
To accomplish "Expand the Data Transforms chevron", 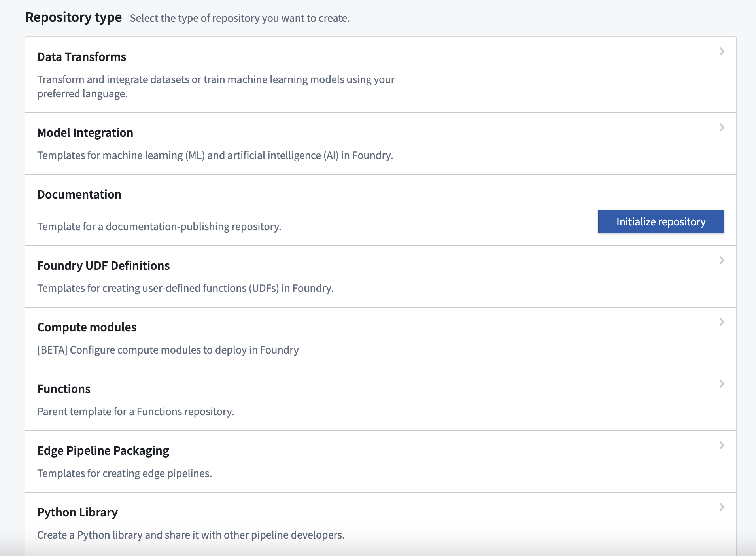I will click(x=722, y=51).
